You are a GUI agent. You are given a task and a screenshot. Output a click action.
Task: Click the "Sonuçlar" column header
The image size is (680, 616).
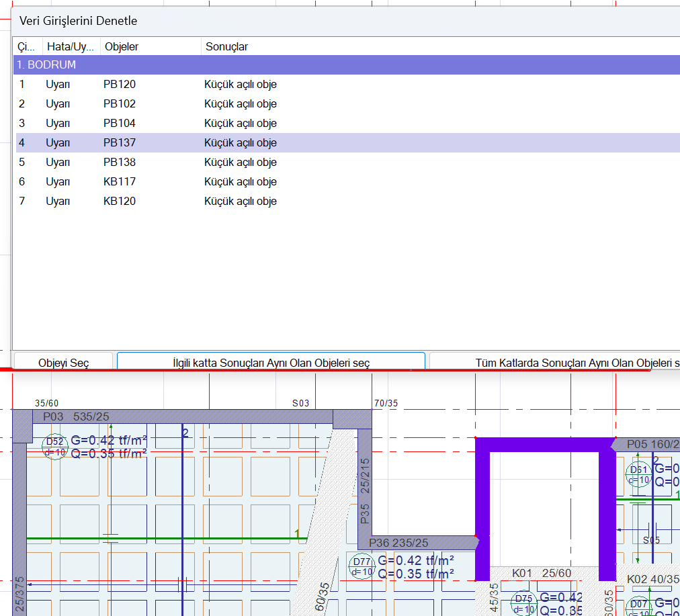click(226, 46)
